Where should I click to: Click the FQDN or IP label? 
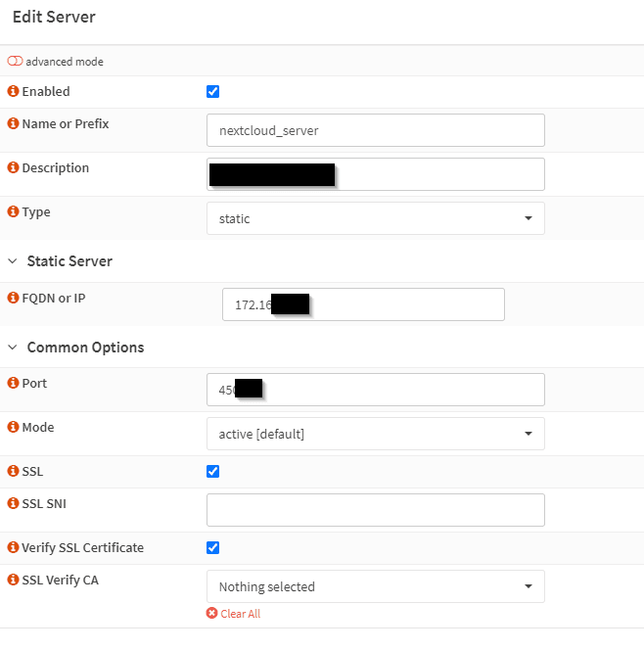(54, 299)
